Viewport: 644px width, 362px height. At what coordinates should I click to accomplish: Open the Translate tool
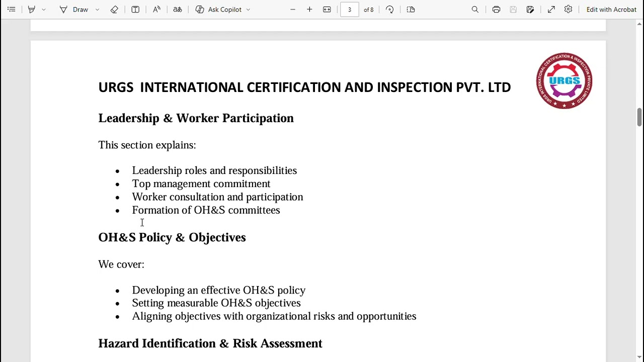coord(178,10)
